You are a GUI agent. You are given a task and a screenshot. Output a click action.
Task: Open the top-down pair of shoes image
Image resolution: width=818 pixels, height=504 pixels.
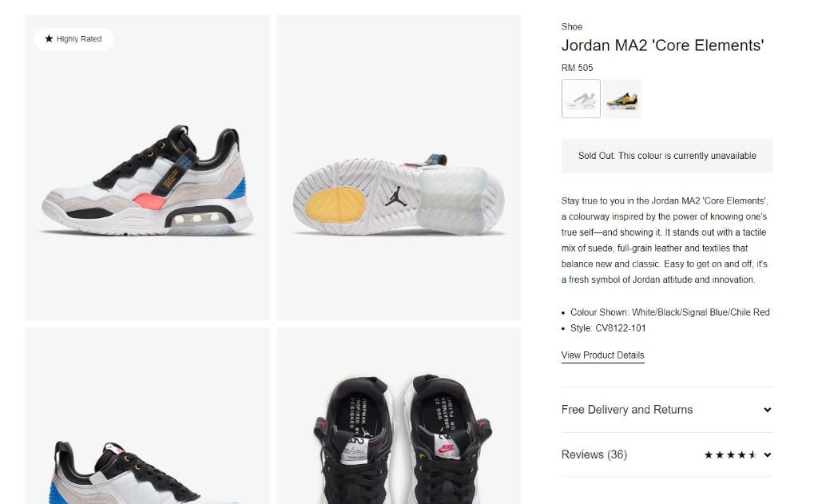[x=399, y=416]
